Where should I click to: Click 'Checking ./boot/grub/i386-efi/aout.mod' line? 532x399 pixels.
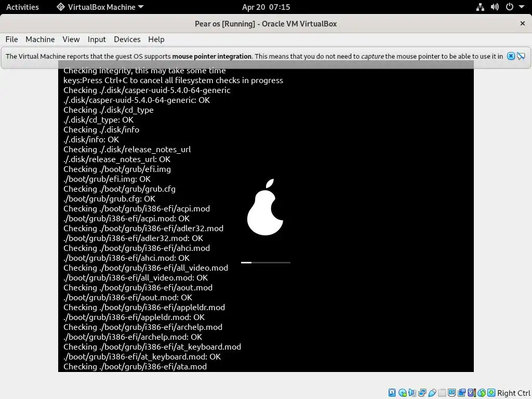point(138,287)
